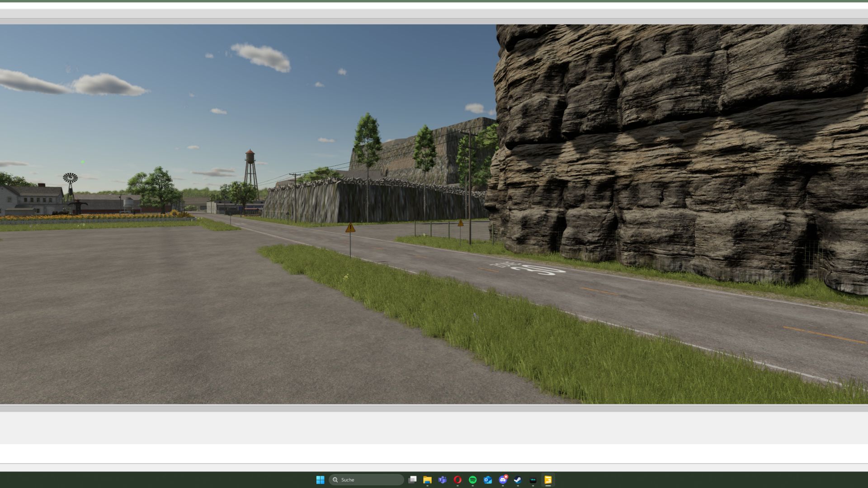Open Discord with the notification badge

(x=503, y=480)
